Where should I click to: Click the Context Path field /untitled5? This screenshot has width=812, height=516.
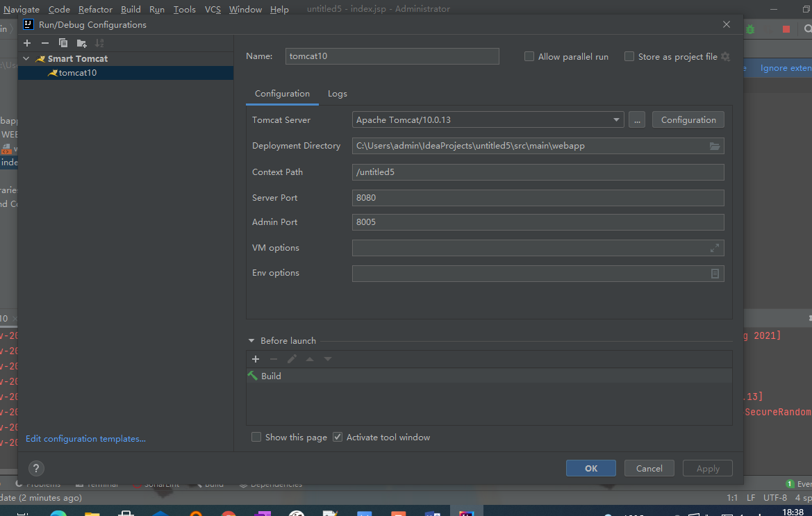coord(538,172)
